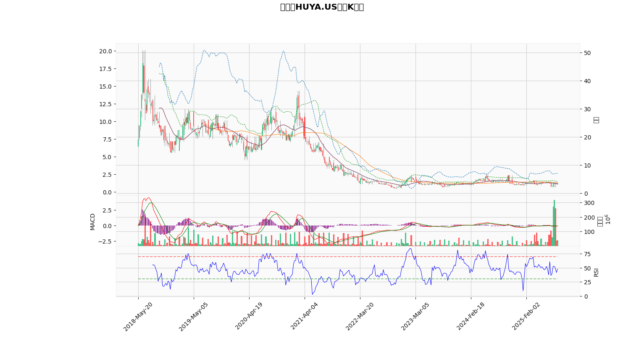
Task: Select the 17.5 price axis tick
Action: 105,69
